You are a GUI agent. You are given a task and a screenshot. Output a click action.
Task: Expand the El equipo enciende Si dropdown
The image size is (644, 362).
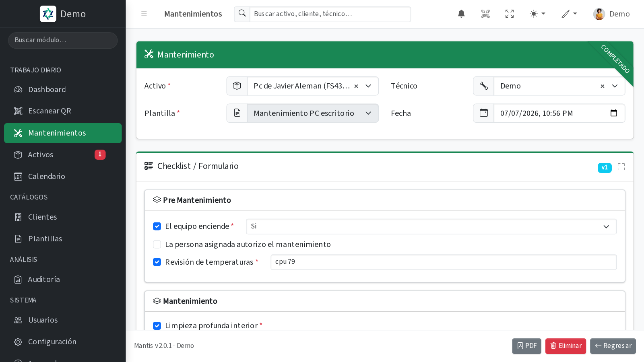[431, 226]
